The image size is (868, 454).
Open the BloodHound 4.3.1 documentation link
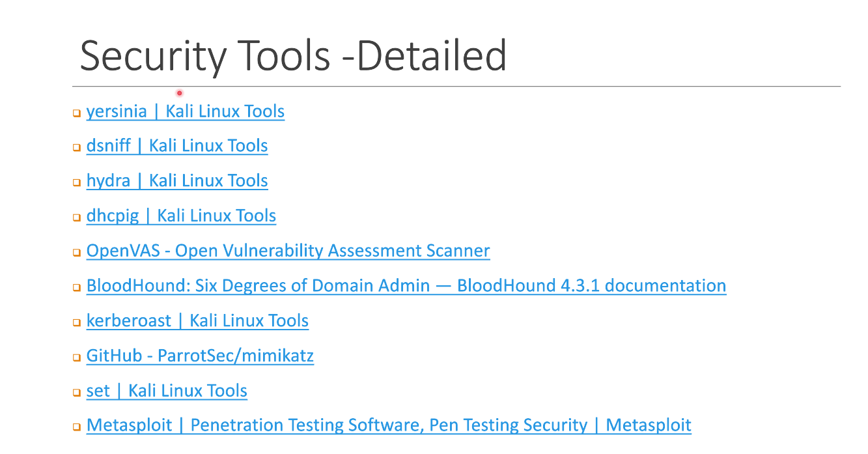coord(406,286)
